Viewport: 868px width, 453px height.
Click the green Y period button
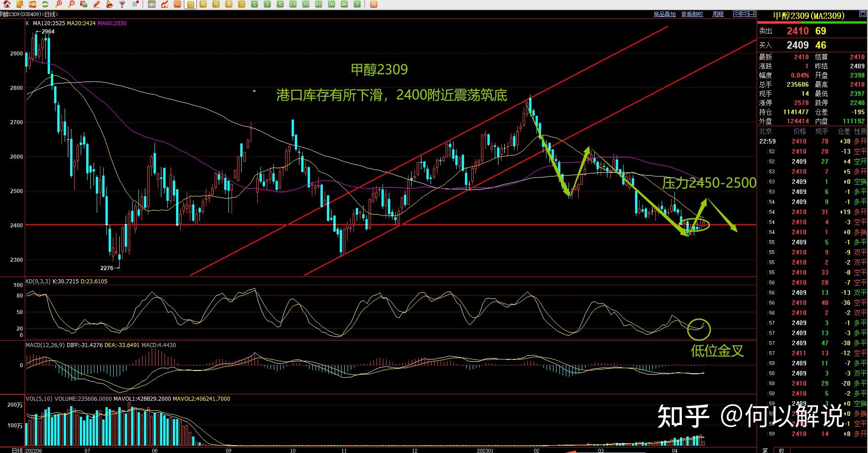point(357,4)
